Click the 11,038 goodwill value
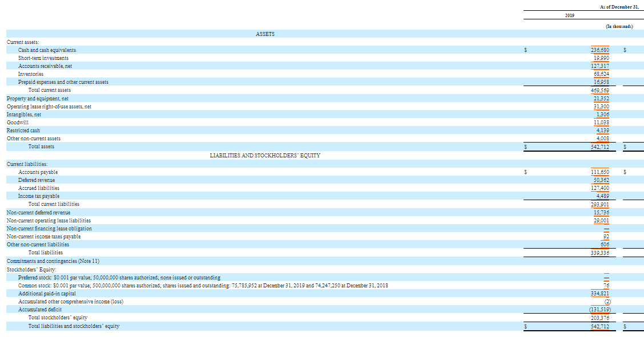The height and width of the screenshot is (337, 644). pos(601,123)
